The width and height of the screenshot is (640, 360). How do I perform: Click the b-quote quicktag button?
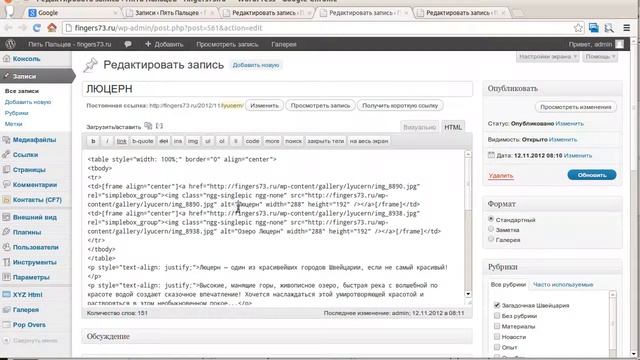click(x=143, y=141)
